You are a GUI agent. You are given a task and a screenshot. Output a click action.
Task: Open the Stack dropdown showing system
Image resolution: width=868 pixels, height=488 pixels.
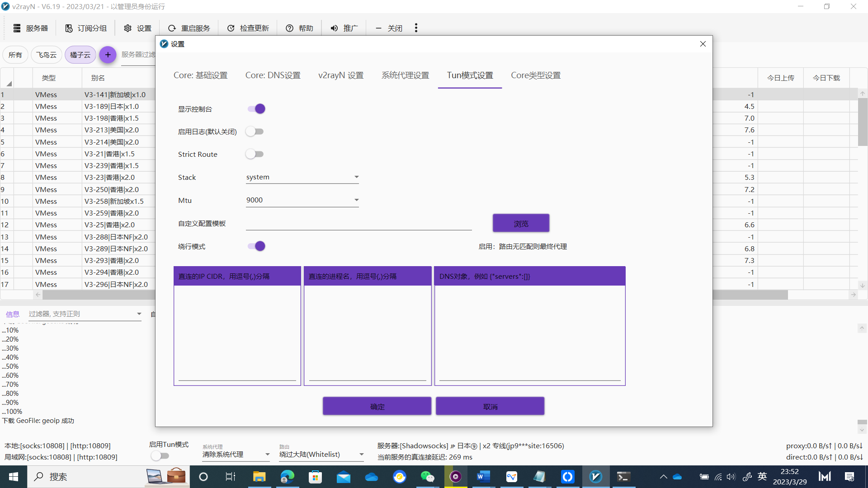point(302,177)
